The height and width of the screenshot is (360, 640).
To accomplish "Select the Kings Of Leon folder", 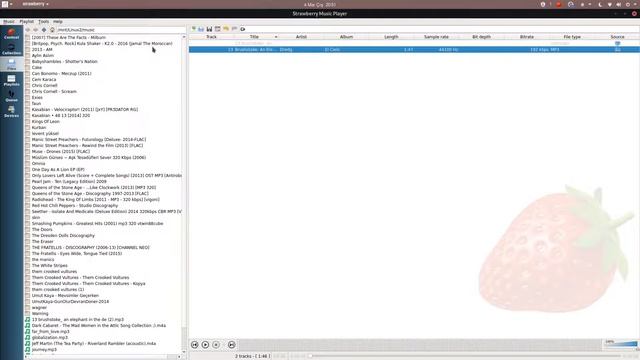I will [46, 122].
